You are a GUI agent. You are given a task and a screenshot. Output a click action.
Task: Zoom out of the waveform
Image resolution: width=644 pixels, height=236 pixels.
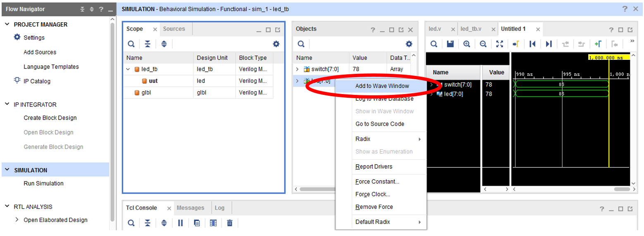click(483, 44)
